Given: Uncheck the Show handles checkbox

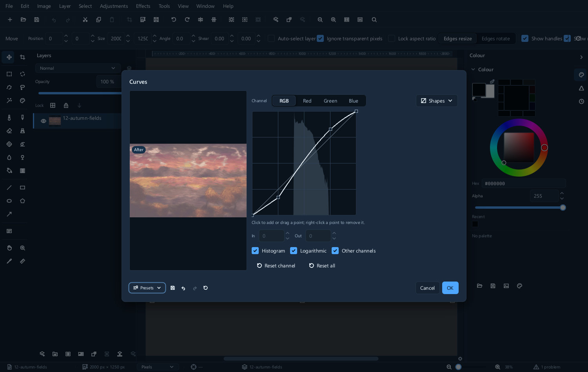Looking at the screenshot, I should coord(525,38).
